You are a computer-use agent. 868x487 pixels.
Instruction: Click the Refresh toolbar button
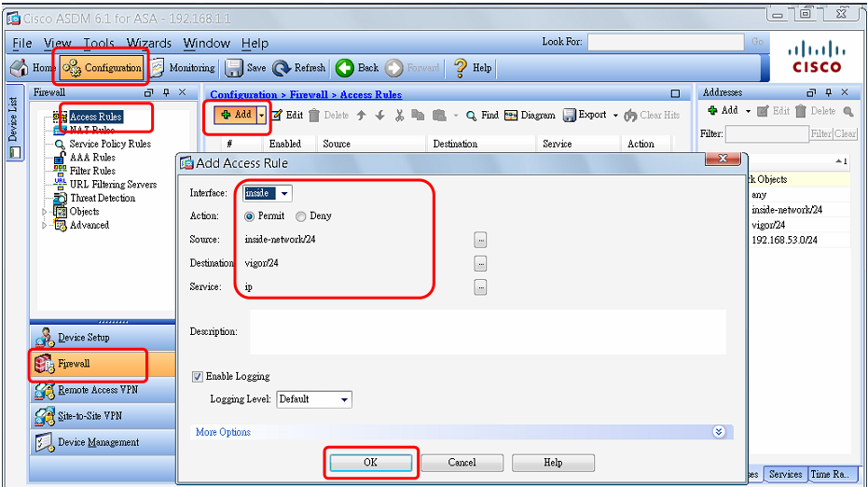pyautogui.click(x=299, y=68)
